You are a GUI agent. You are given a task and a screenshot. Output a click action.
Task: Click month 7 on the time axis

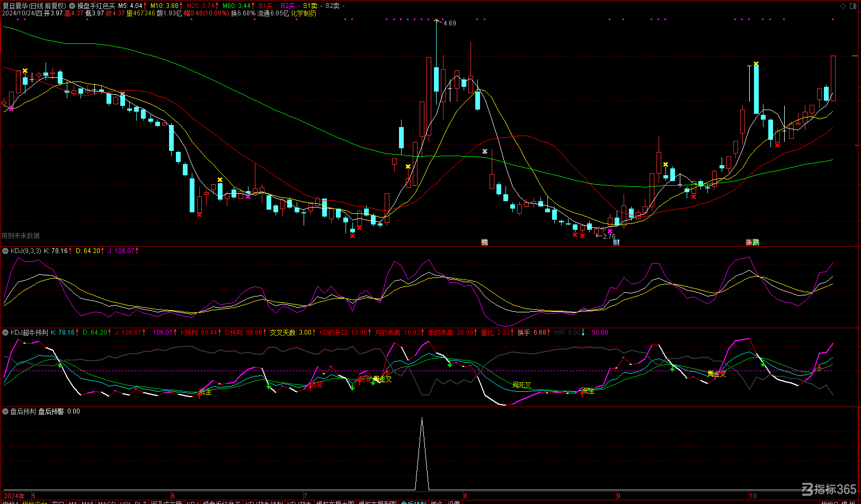click(305, 496)
